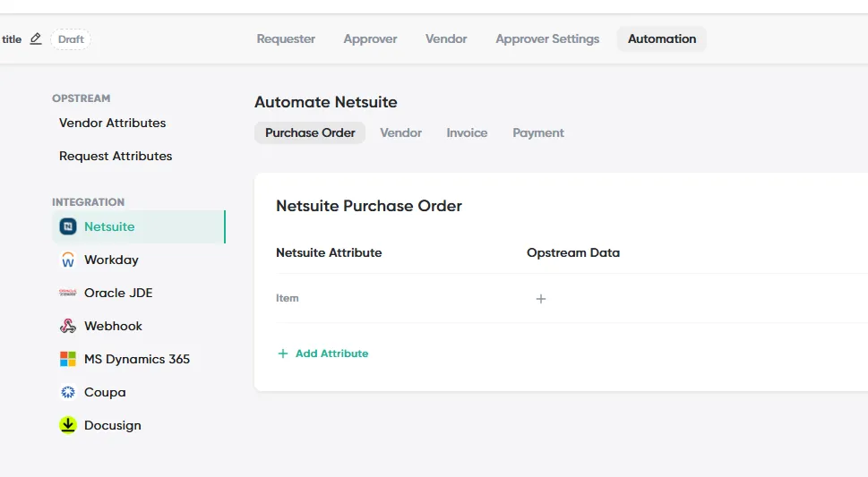Click the Coupa logo icon
The image size is (868, 477).
[x=68, y=392]
